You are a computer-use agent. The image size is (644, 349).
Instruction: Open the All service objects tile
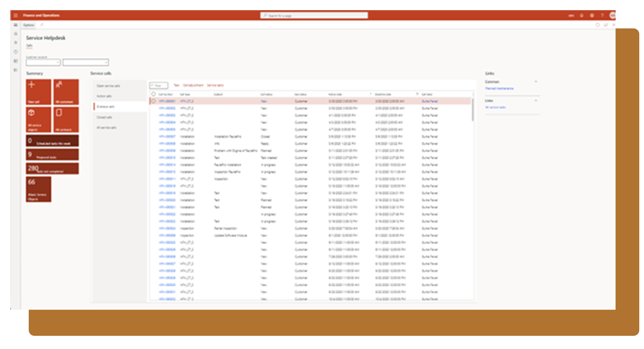pos(39,120)
